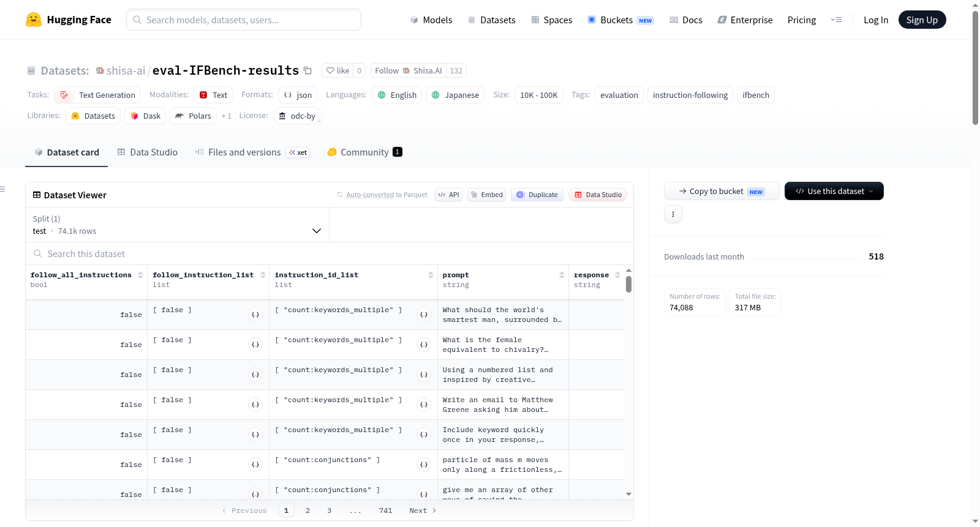Click the shisa-ai organization avatar icon
980x527 pixels.
(100, 70)
